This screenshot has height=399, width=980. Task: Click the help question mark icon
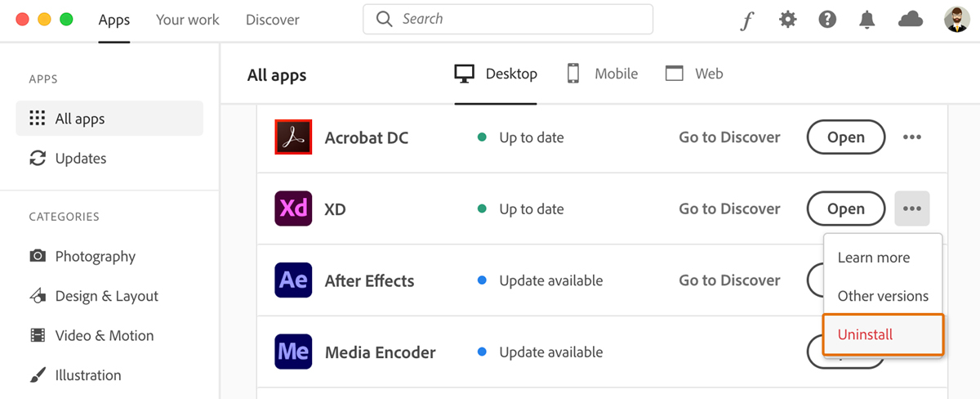827,20
